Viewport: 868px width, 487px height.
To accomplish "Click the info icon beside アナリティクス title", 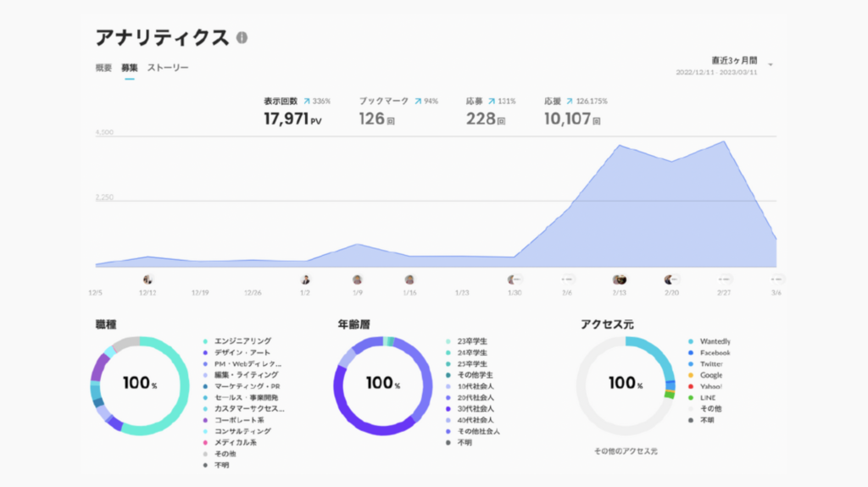I will coord(242,38).
